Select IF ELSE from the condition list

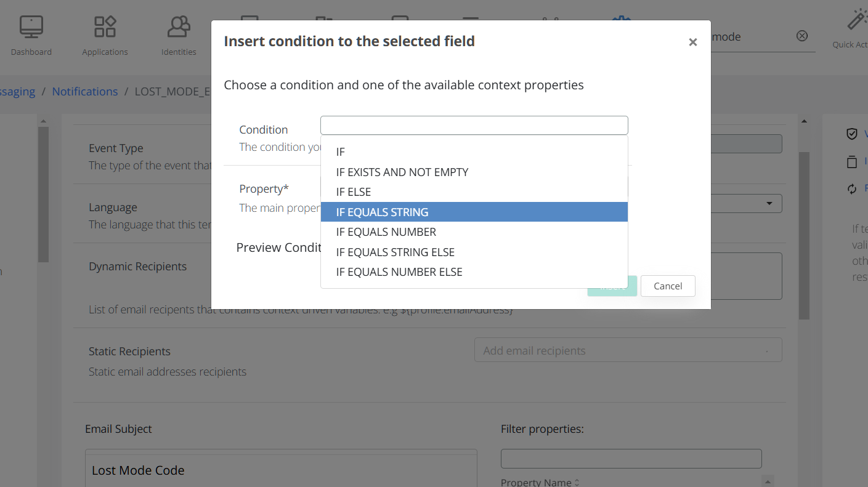click(354, 192)
